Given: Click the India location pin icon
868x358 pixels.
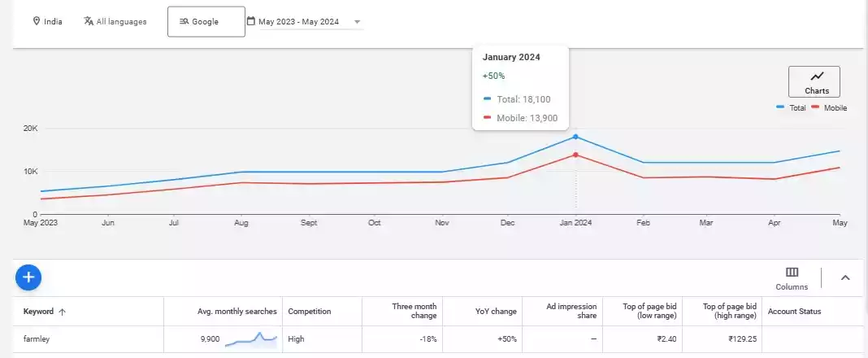Looking at the screenshot, I should coord(37,22).
